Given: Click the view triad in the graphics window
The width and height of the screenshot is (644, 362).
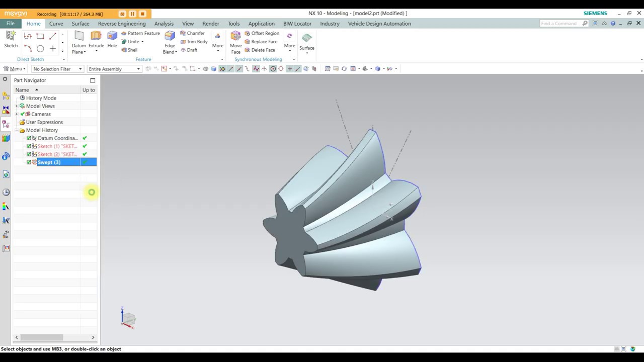Looking at the screenshot, I should (127, 318).
